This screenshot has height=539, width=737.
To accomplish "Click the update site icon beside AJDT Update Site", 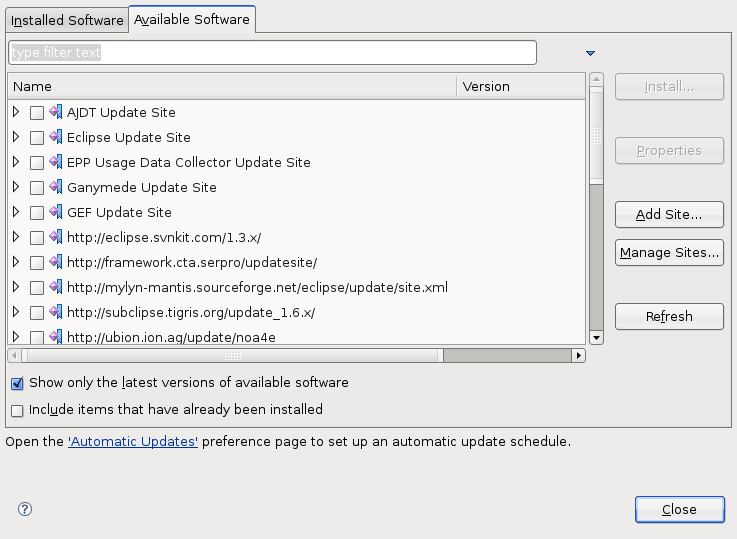I will coord(56,112).
